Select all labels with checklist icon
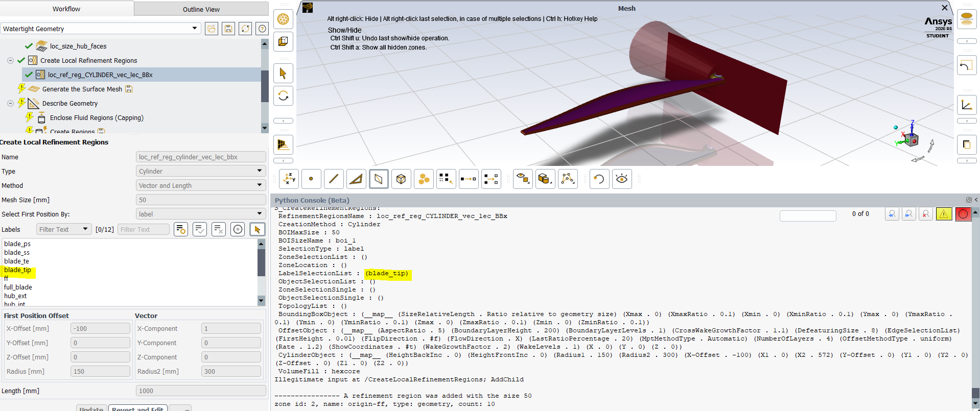This screenshot has height=411, width=980. point(200,230)
